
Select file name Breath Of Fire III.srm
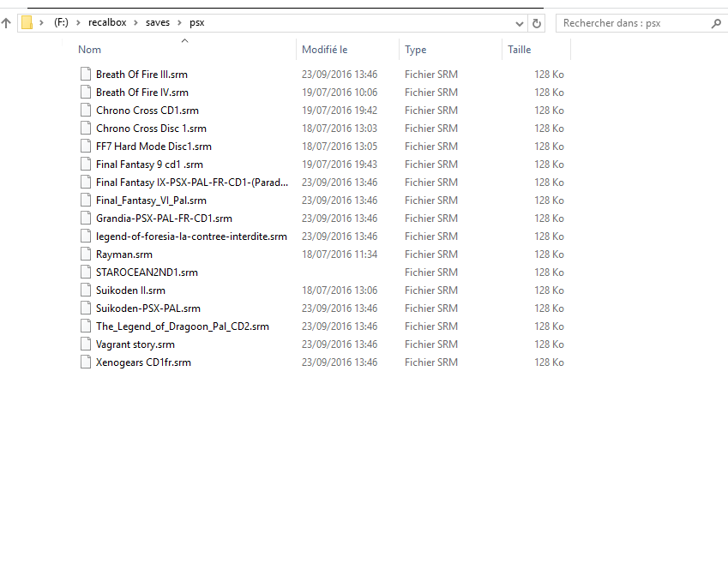tap(141, 75)
